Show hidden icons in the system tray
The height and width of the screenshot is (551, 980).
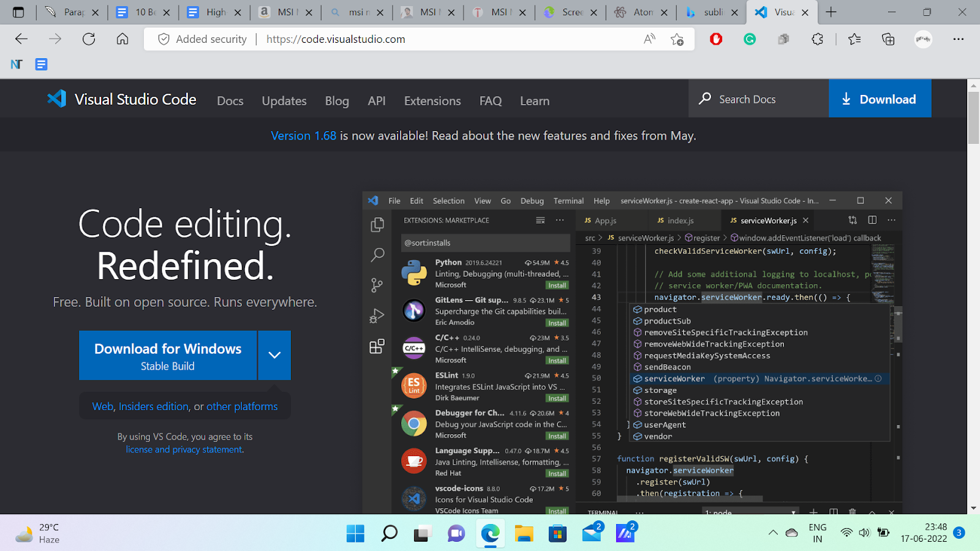(x=773, y=533)
